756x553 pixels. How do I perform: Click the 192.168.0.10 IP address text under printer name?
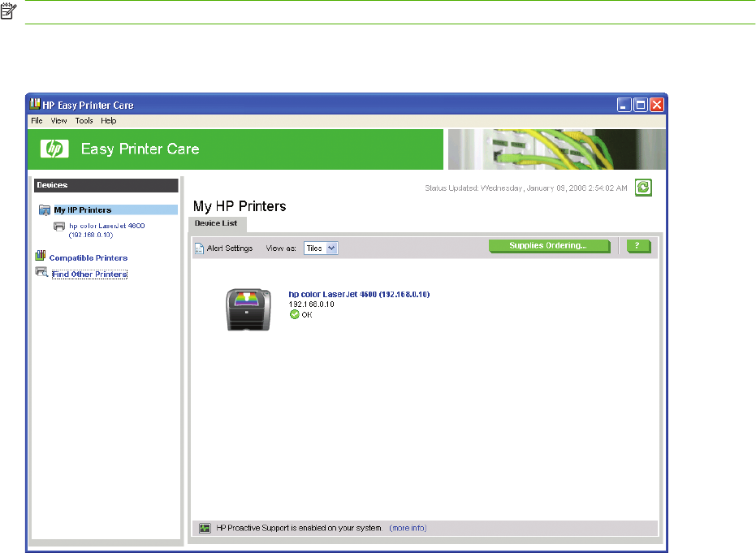(312, 305)
